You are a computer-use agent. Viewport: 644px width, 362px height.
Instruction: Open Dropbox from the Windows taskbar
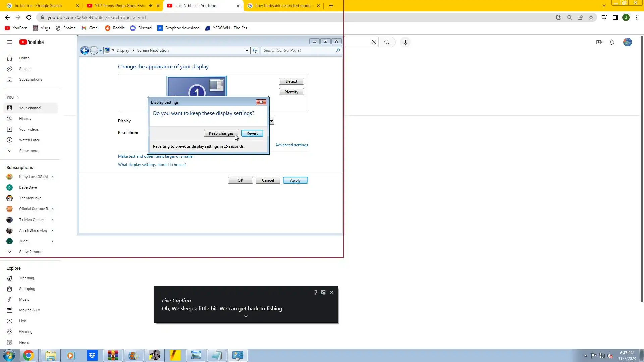coord(92,355)
